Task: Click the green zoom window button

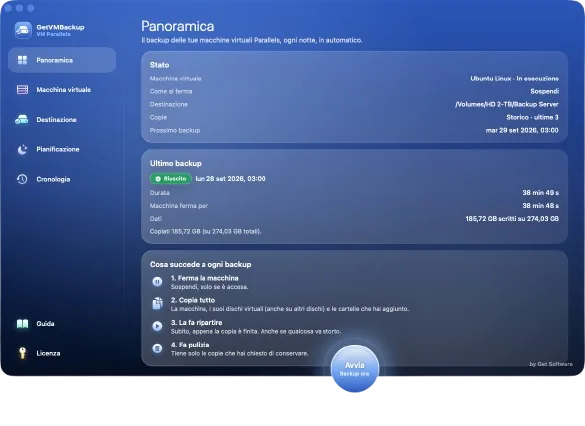Action: 31,8
